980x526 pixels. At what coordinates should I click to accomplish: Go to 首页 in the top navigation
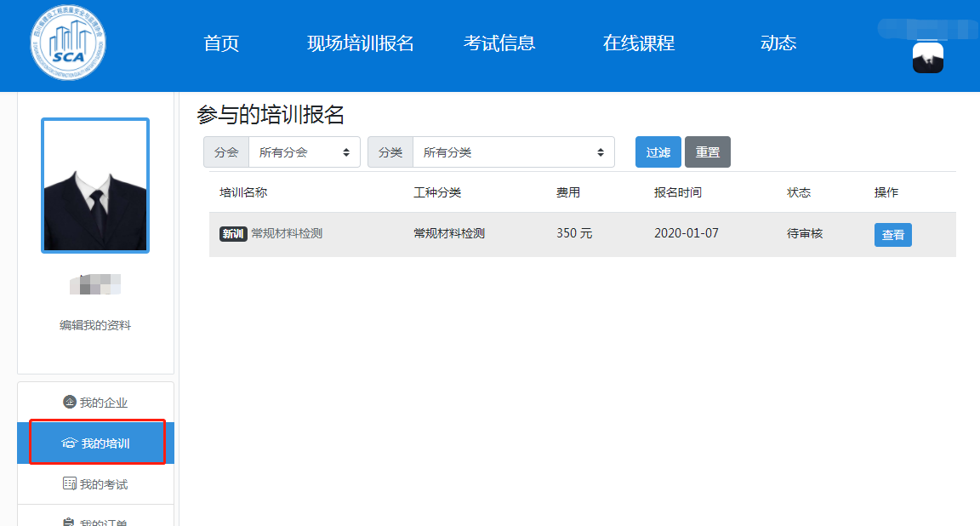click(221, 43)
